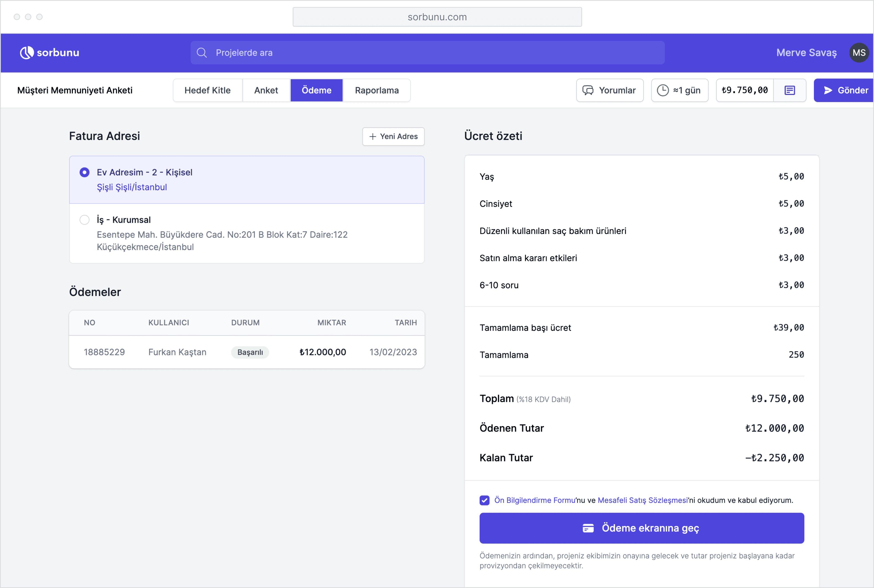
Task: Open the MS user avatar
Action: 859,53
